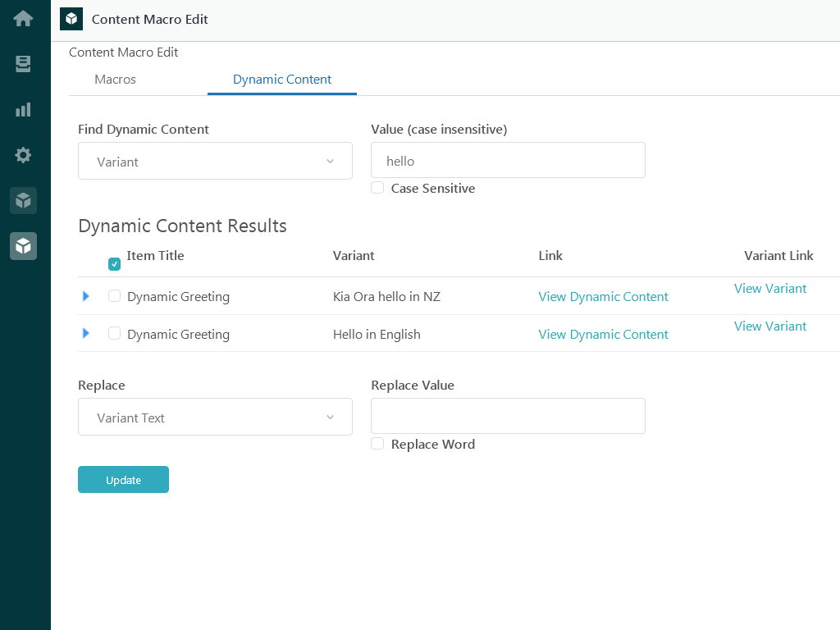Select the highlighted lower cube sidebar icon
Screen dimensions: 840x630
[23, 246]
